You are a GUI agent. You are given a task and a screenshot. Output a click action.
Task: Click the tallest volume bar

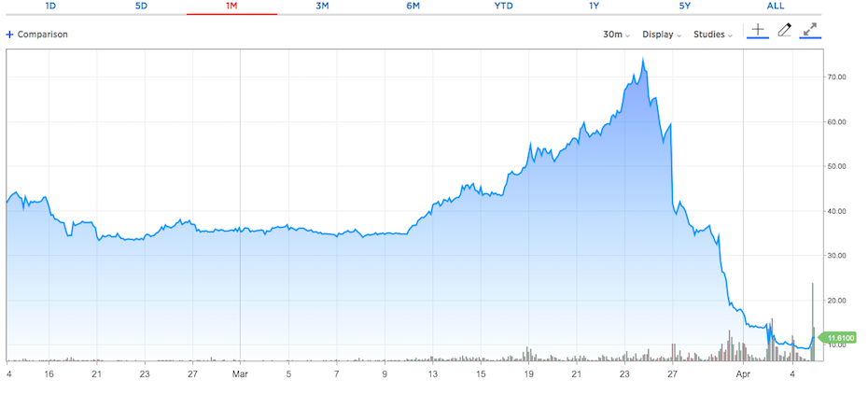click(813, 322)
